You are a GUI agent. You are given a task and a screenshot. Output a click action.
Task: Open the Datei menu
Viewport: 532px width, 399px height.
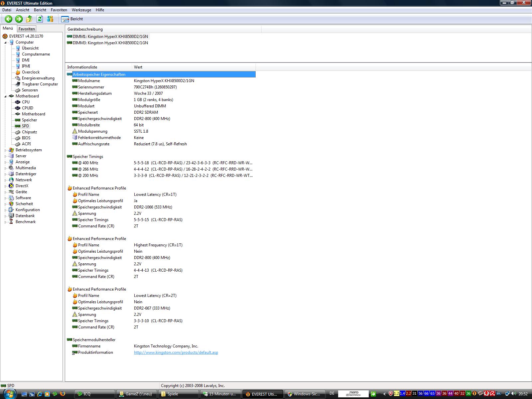(7, 10)
